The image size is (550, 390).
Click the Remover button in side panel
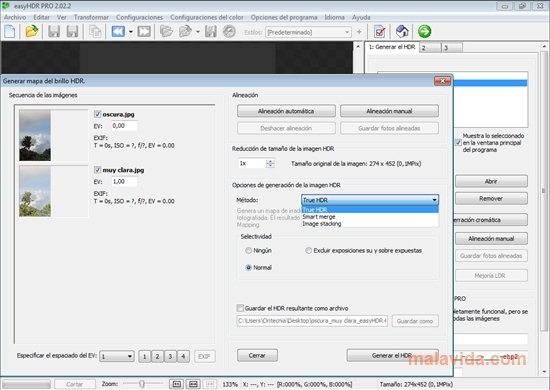[x=491, y=199]
